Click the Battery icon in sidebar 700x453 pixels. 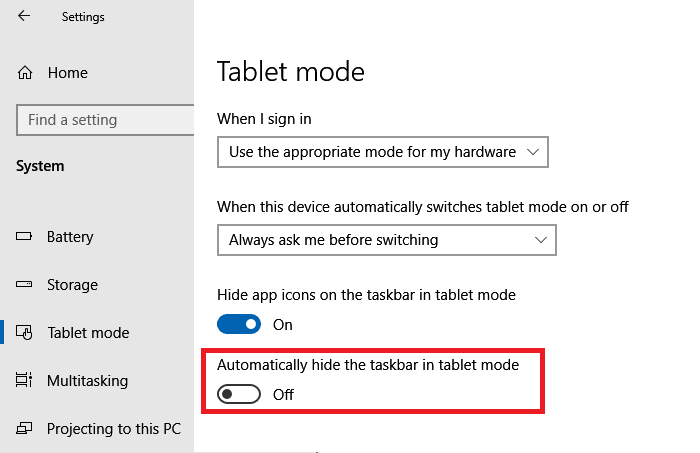[24, 236]
